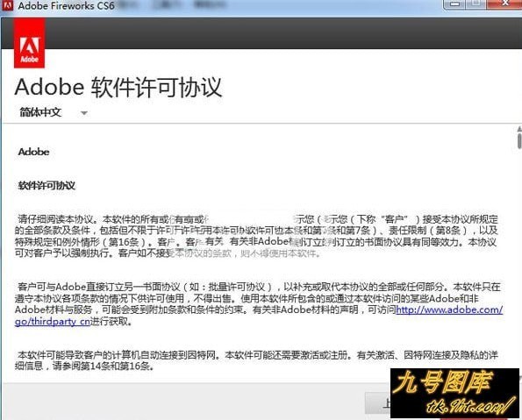Click the red Adobe logo icon
522x420 pixels.
[29, 43]
